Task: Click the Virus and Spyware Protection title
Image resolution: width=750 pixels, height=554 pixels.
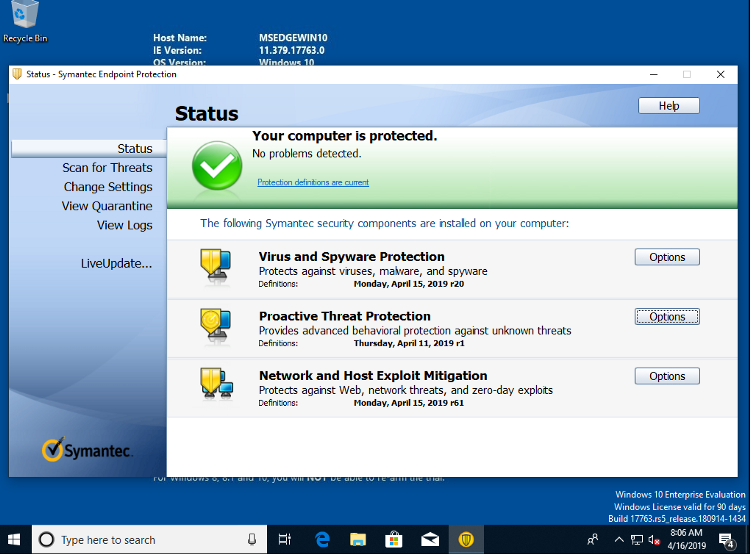Action: point(352,256)
